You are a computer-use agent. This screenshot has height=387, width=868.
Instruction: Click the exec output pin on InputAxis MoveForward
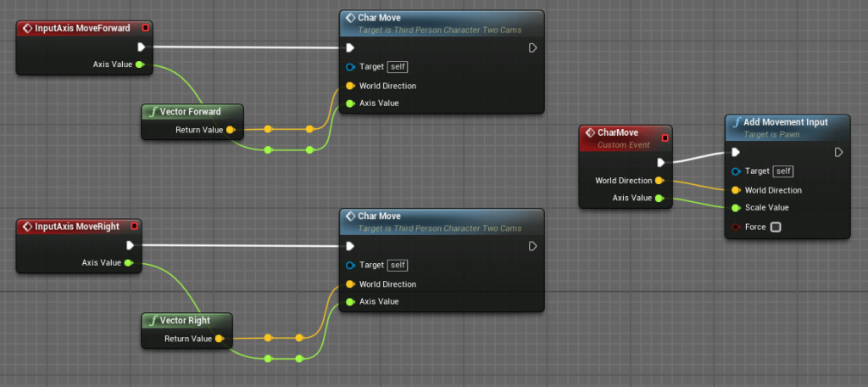tap(141, 48)
